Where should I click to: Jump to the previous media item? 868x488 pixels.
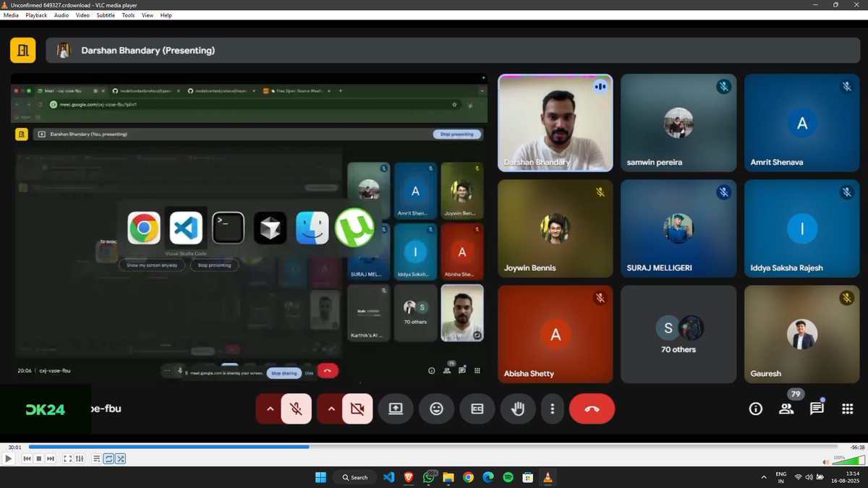click(27, 458)
